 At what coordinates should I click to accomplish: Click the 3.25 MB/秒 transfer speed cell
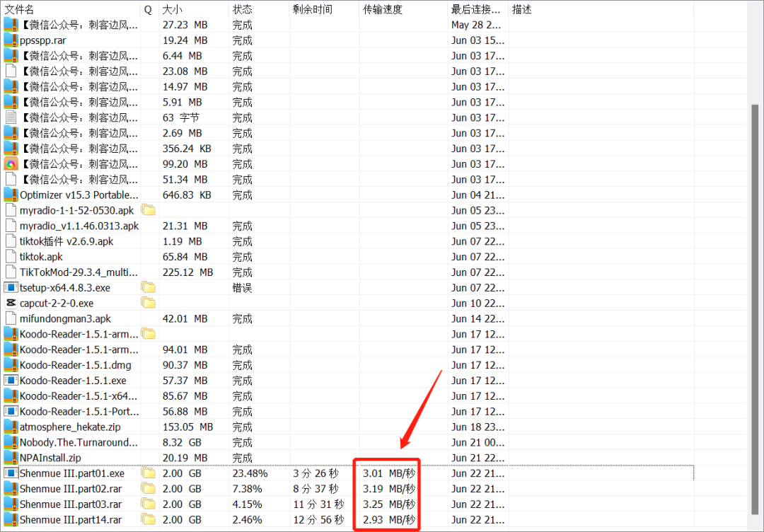click(x=389, y=504)
